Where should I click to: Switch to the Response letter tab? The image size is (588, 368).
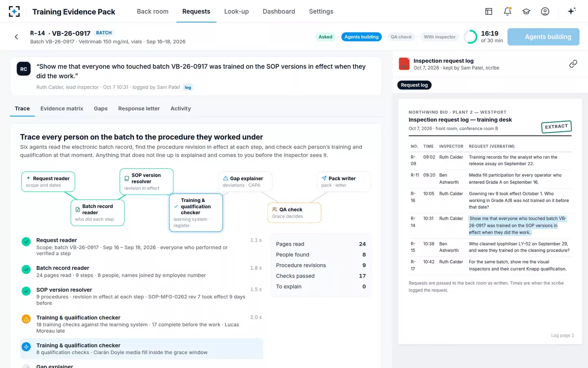(139, 108)
